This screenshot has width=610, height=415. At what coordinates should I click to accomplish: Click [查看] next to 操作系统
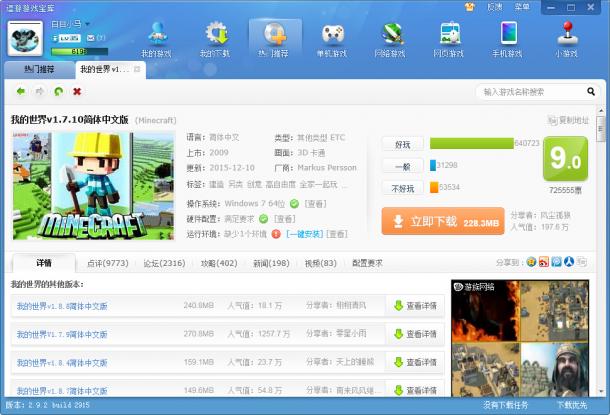[315, 203]
